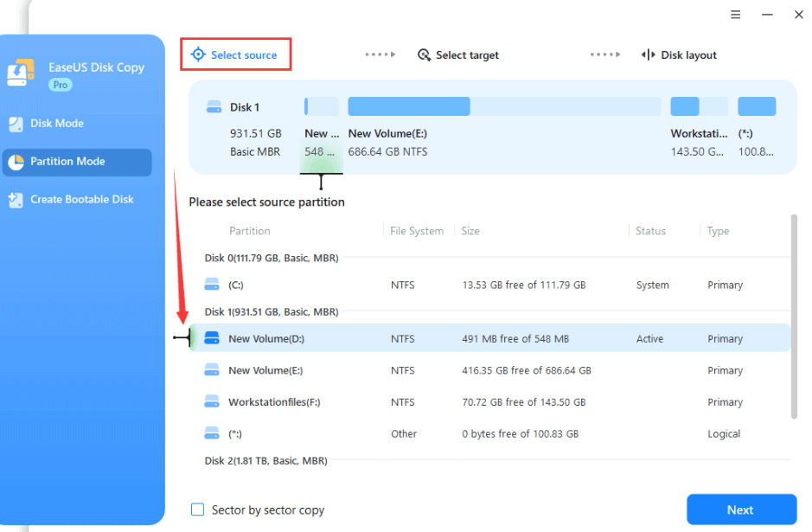The height and width of the screenshot is (532, 812).
Task: Click the Disk 0(111.79 GB, Basic, MBR) header
Action: [272, 258]
